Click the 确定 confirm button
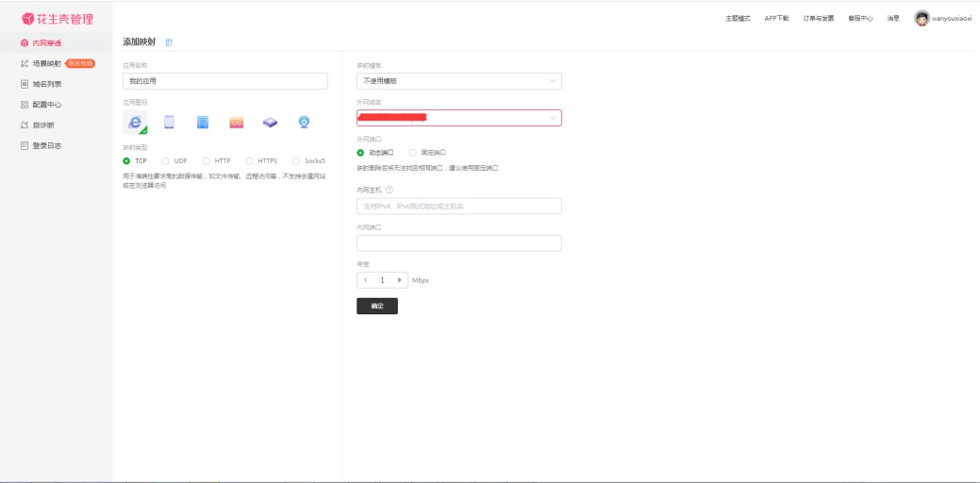980x483 pixels. 377,306
